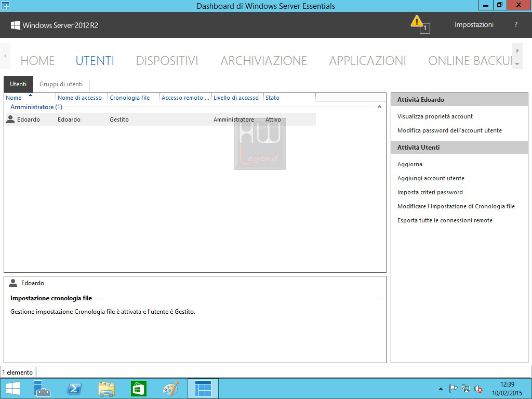The image size is (532, 399).
Task: Sort by the Nome column header
Action: pos(30,98)
